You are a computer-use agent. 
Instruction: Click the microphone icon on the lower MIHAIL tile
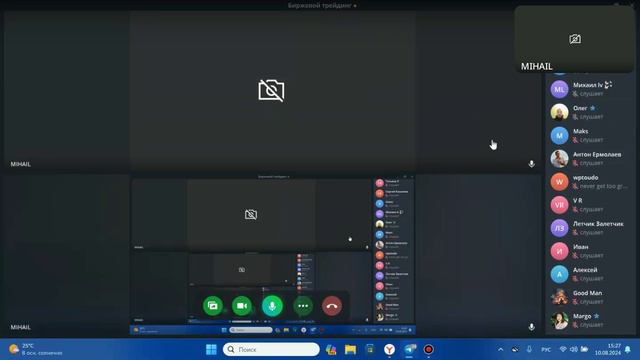tap(531, 327)
